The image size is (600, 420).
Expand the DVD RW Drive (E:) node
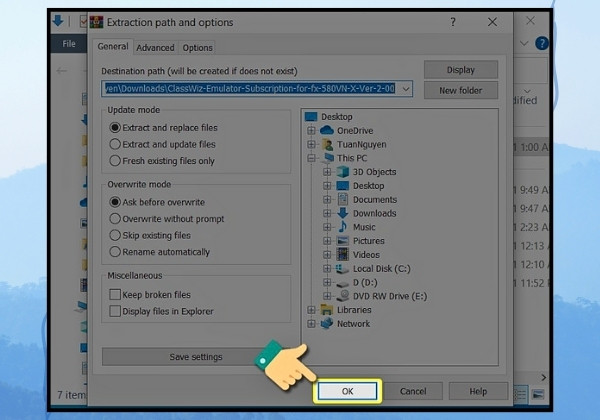point(327,296)
